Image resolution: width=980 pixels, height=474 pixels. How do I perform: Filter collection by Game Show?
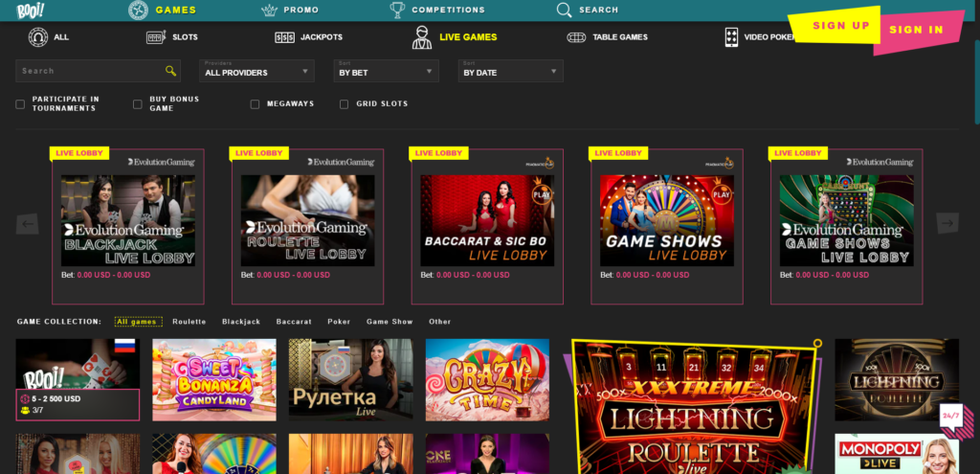click(390, 322)
